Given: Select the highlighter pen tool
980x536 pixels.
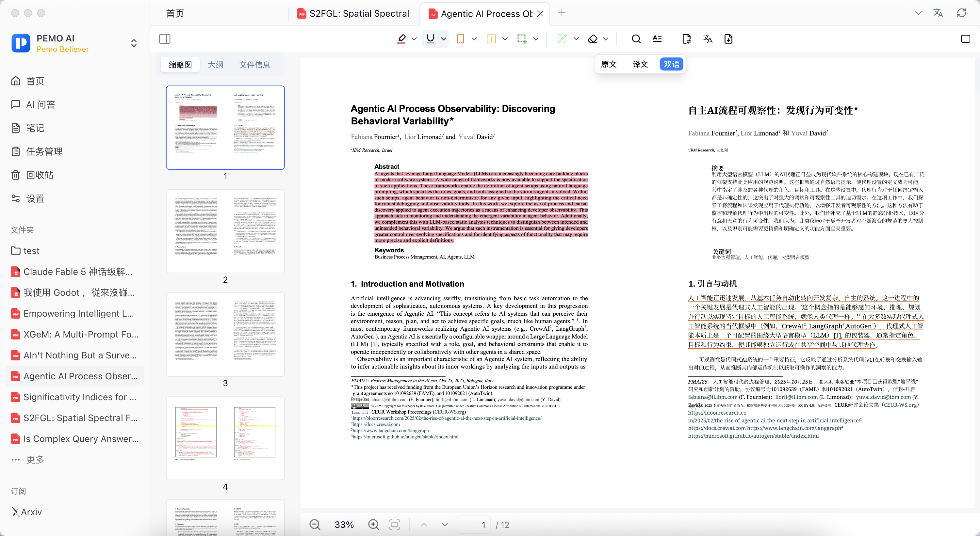Looking at the screenshot, I should (401, 39).
